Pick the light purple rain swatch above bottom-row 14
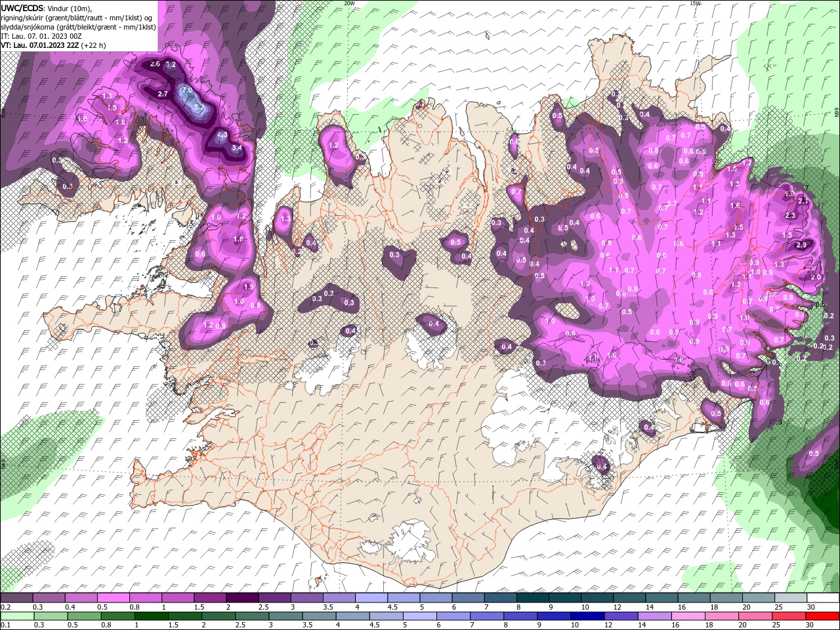840x630 pixels. (x=655, y=616)
